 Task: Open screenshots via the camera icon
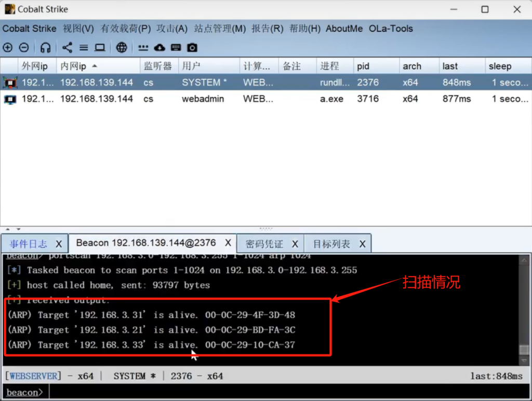pos(192,47)
